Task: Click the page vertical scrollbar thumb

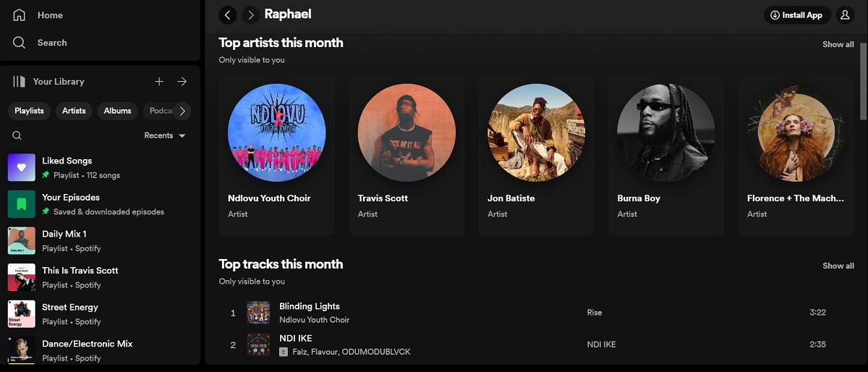Action: tap(863, 81)
